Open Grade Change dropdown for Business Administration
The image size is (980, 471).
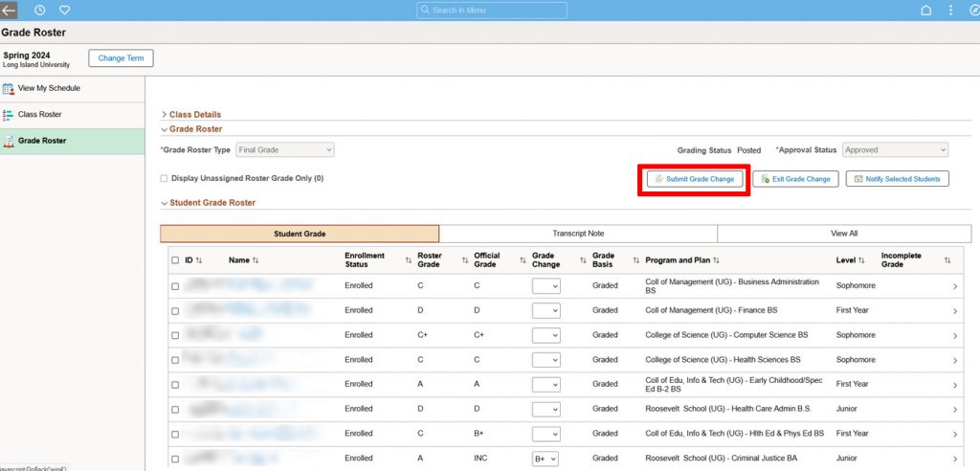coord(546,286)
